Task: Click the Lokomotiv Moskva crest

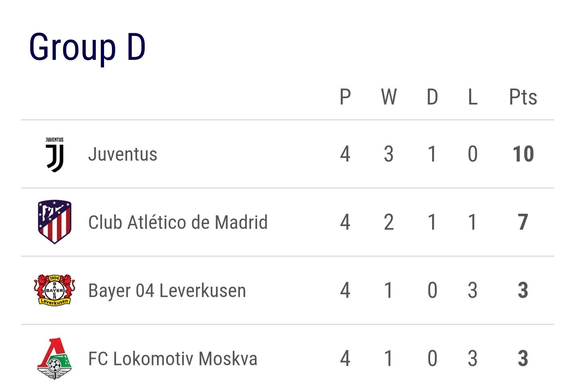Action: coord(55,359)
